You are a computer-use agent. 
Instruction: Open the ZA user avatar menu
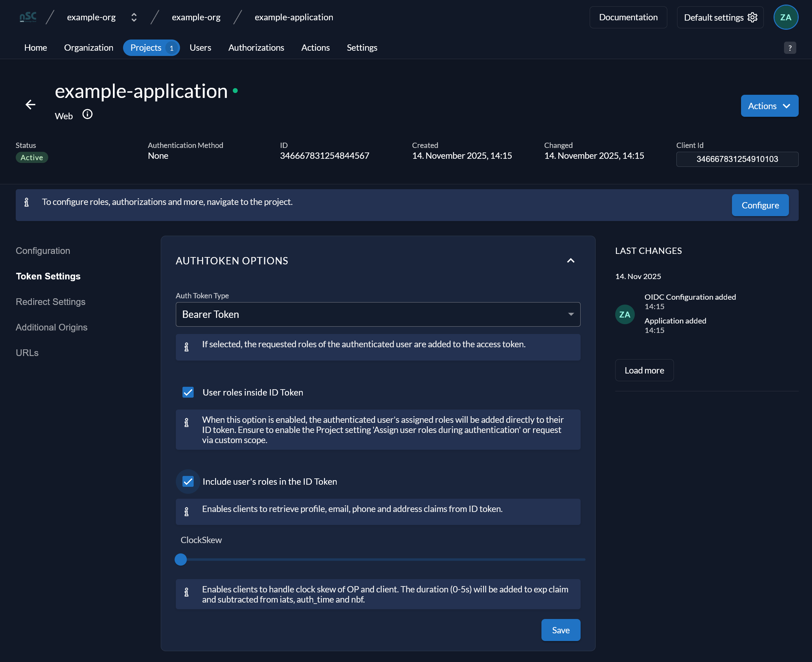pyautogui.click(x=786, y=17)
